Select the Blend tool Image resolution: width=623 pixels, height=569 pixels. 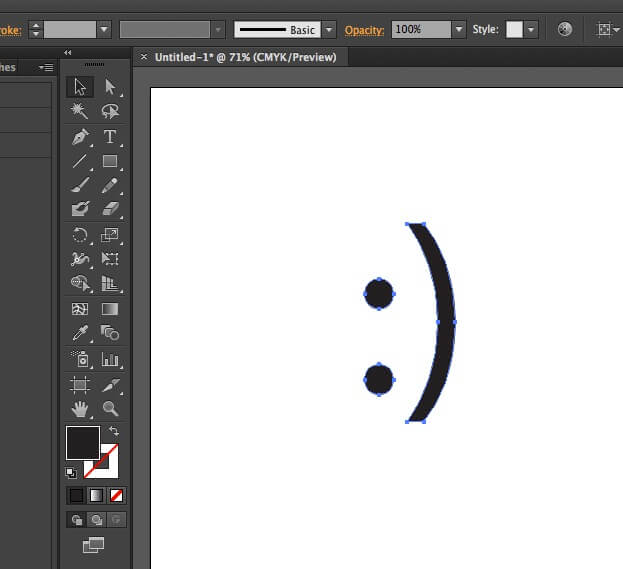pyautogui.click(x=110, y=333)
